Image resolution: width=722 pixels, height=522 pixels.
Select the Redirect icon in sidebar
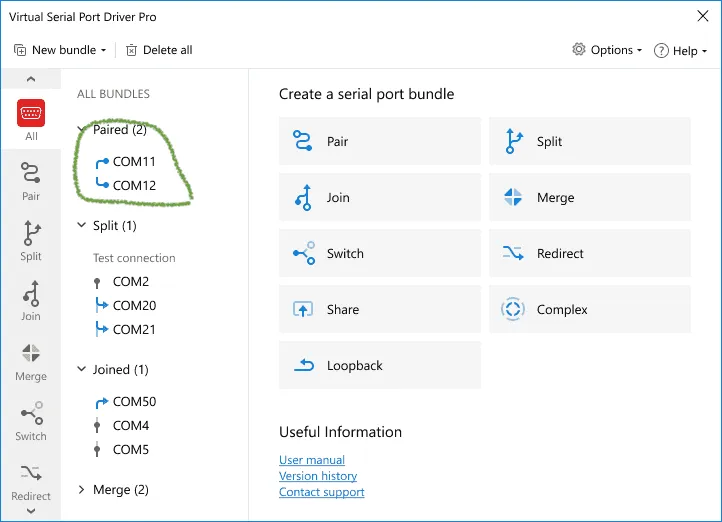coord(31,480)
